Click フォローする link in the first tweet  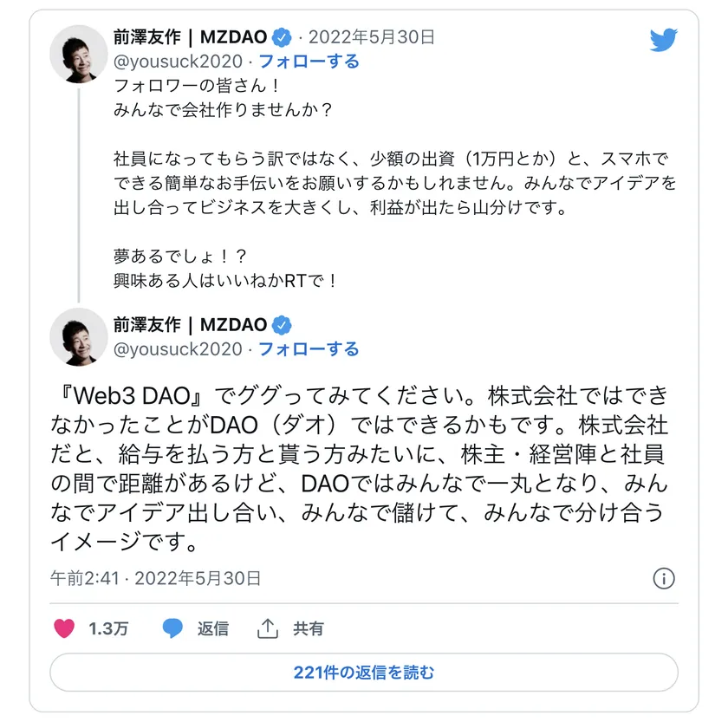pos(309,62)
